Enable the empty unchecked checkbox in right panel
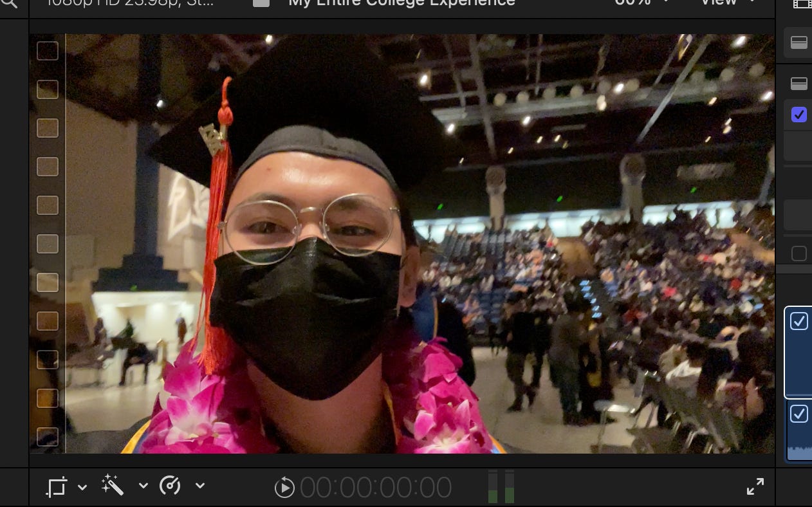The height and width of the screenshot is (507, 812). click(x=799, y=253)
